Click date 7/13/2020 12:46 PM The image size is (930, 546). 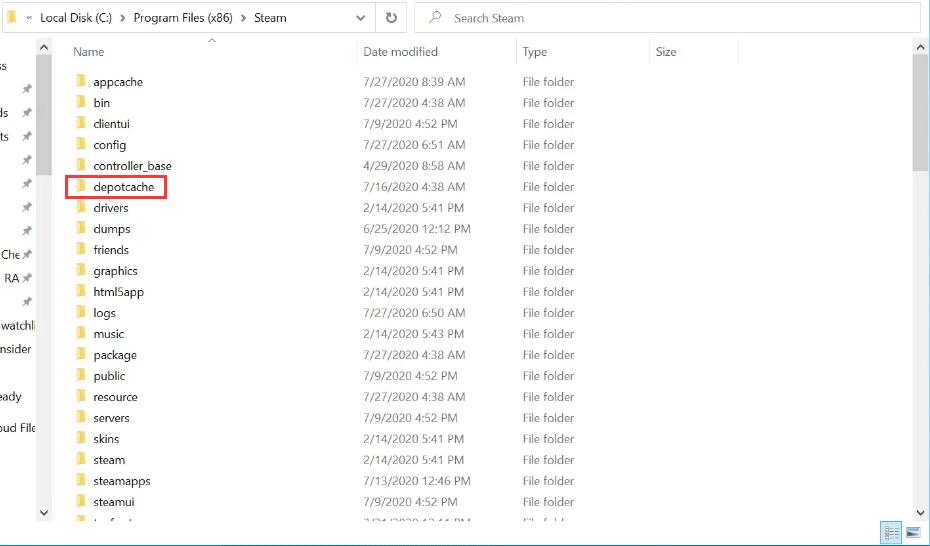click(416, 481)
